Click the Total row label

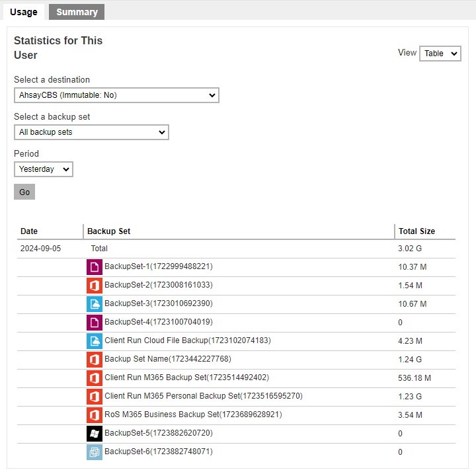tap(99, 249)
